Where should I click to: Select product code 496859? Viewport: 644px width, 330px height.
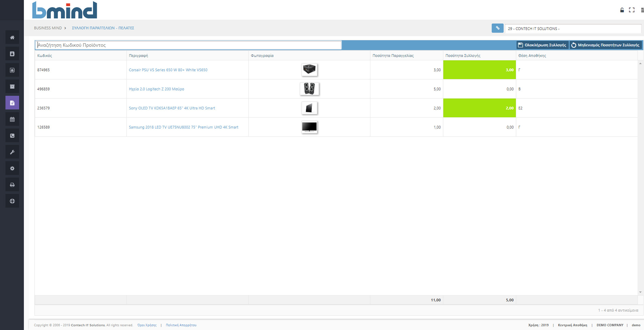point(43,89)
